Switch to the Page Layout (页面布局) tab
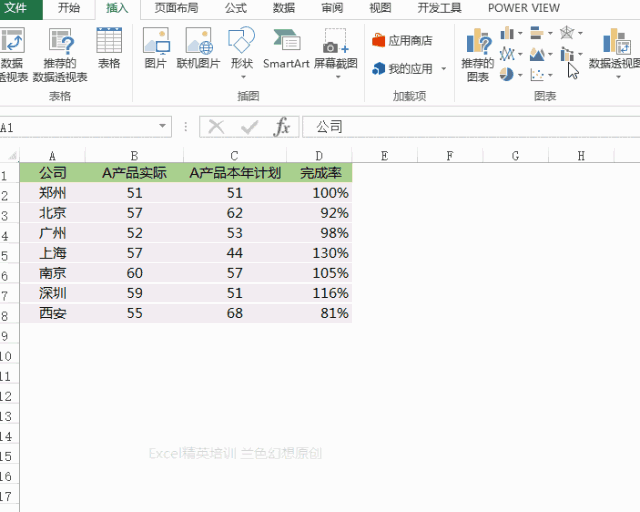640x512 pixels. (x=176, y=8)
